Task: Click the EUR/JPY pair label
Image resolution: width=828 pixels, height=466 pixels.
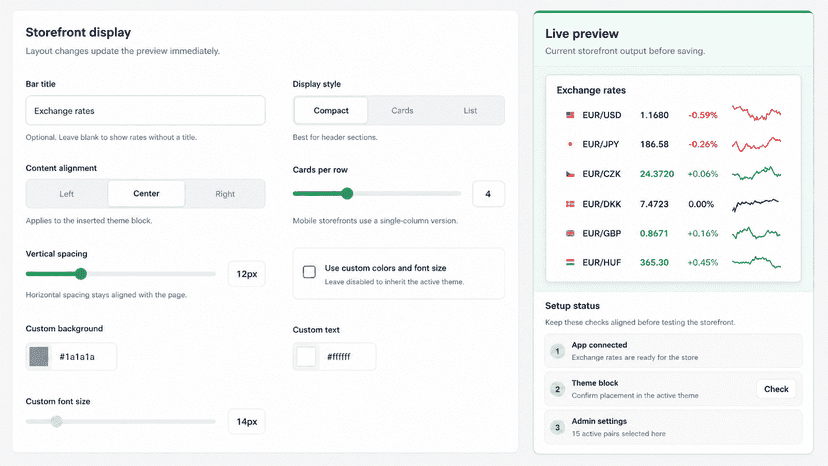Action: pos(600,144)
